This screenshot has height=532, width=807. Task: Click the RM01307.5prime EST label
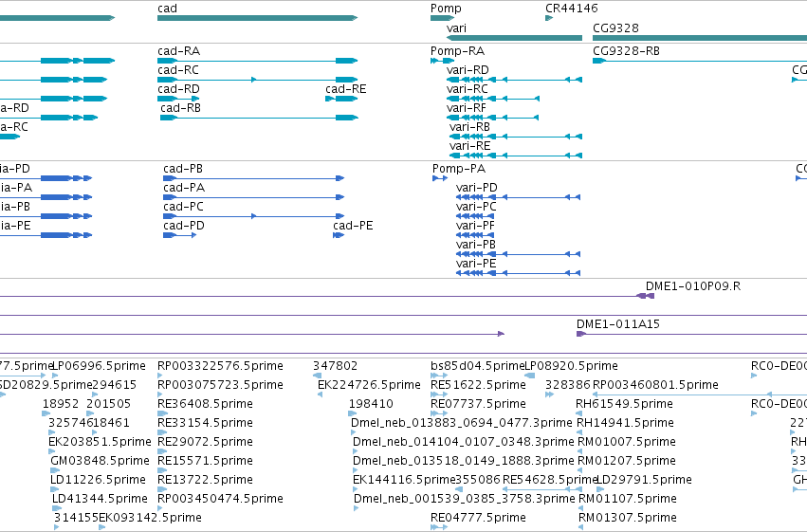click(628, 519)
